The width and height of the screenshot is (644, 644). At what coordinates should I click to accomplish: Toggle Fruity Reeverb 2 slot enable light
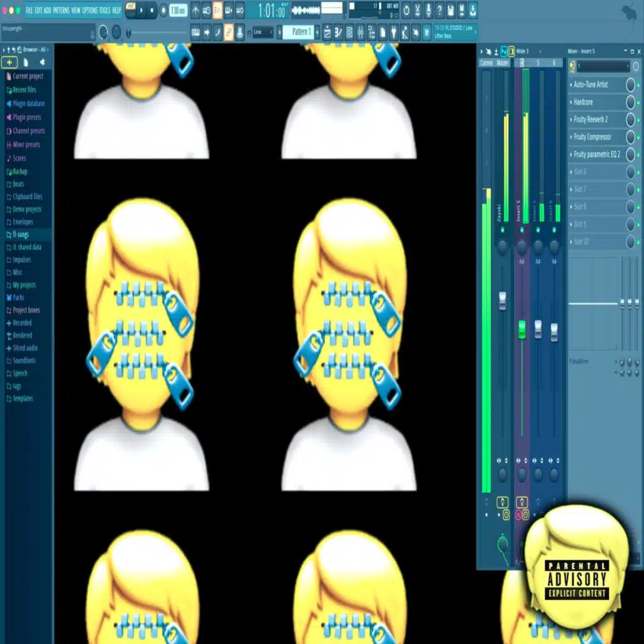638,120
